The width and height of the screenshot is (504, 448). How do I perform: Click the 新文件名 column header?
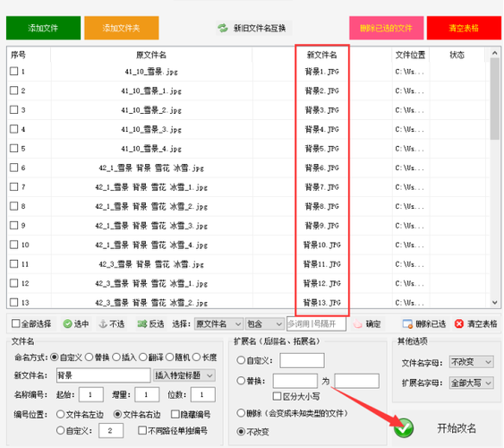click(x=321, y=55)
